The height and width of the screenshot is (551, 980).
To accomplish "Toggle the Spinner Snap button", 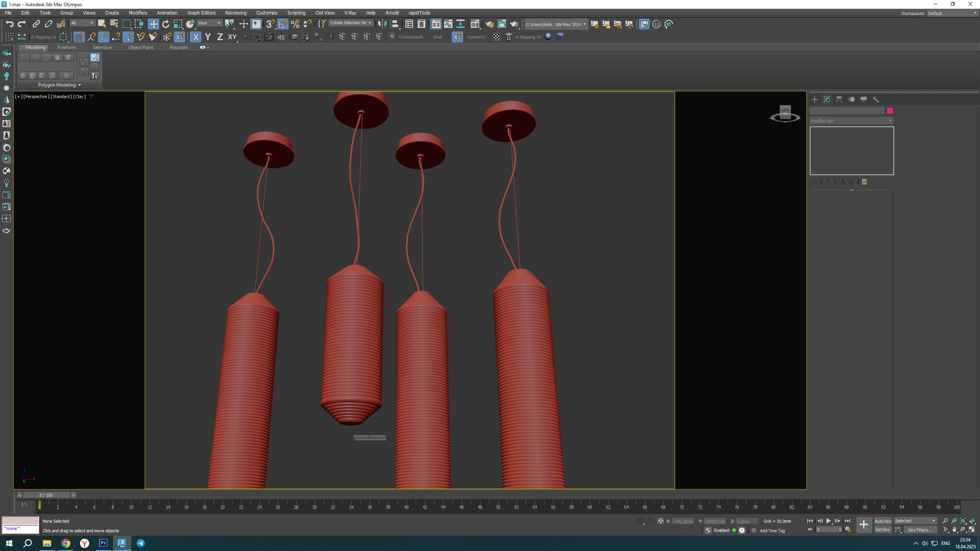I will pyautogui.click(x=307, y=24).
